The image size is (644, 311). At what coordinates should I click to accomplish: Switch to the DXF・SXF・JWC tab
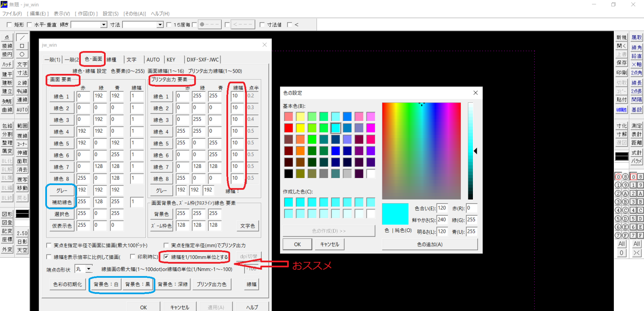203,60
